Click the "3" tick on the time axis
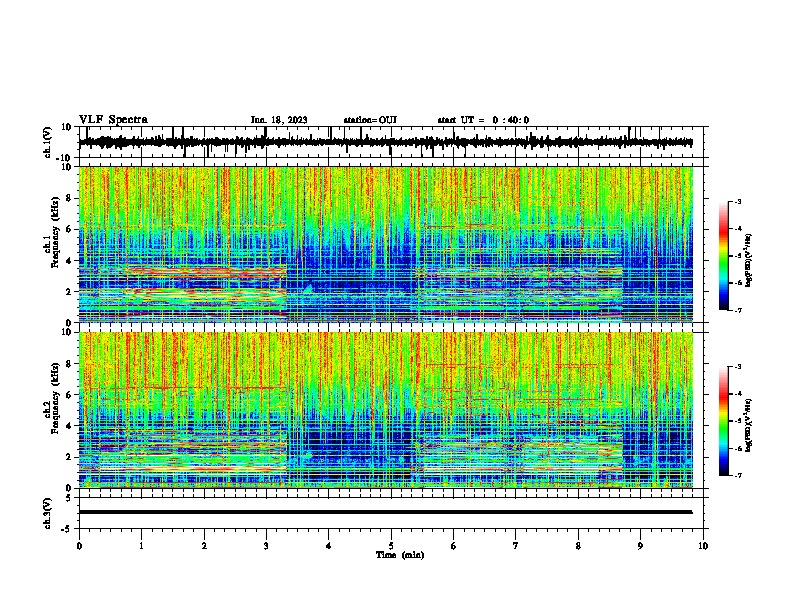The height and width of the screenshot is (612, 792). pos(266,546)
